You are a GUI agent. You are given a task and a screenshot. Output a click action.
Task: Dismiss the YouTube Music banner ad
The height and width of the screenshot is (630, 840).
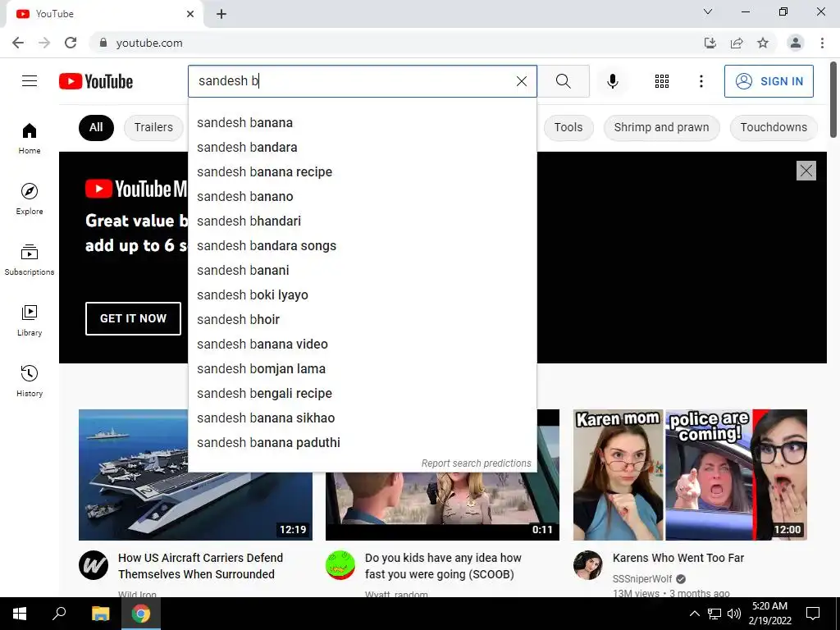click(806, 171)
